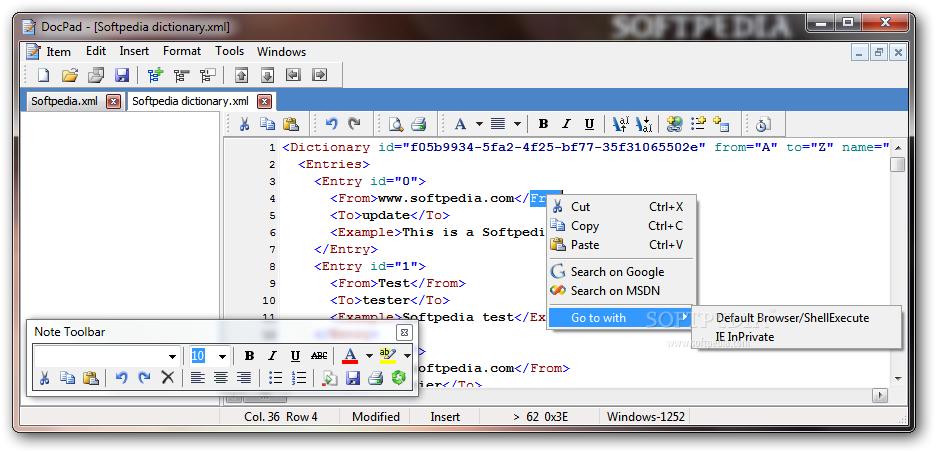The image size is (936, 453).
Task: Open the Format menu
Action: point(182,51)
